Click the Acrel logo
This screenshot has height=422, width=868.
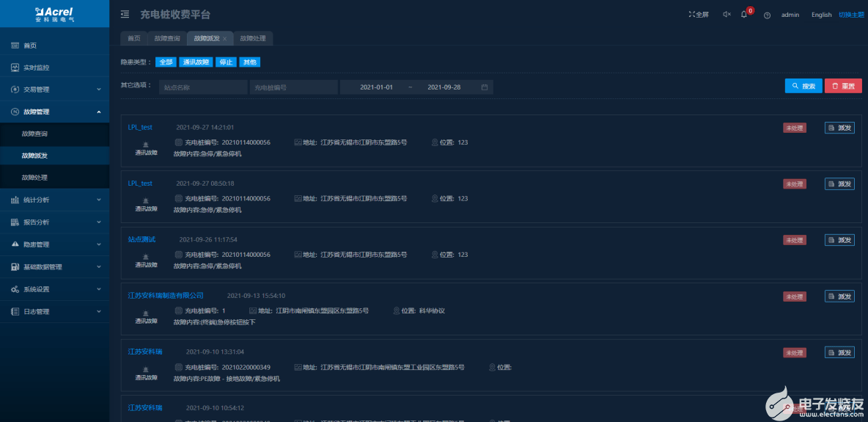[x=54, y=14]
